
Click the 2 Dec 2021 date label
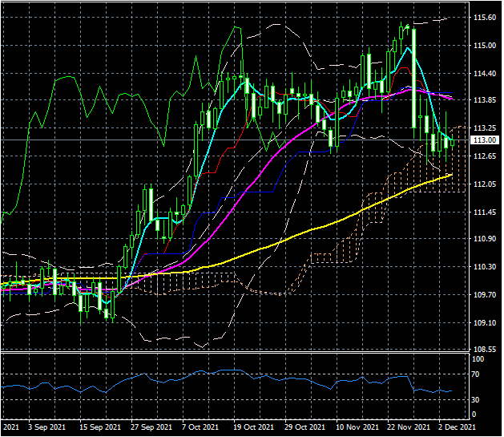click(x=457, y=427)
